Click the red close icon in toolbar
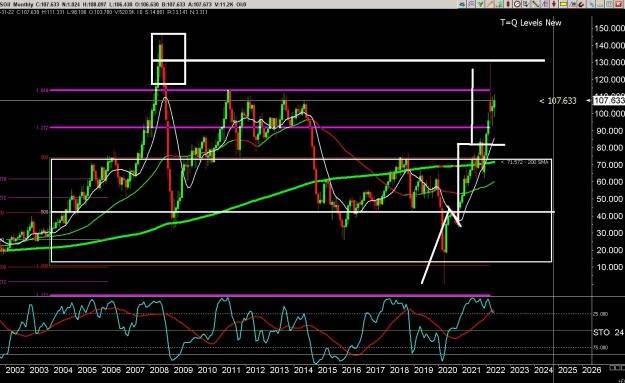Viewport: 625px width, 383px height. pyautogui.click(x=619, y=4)
